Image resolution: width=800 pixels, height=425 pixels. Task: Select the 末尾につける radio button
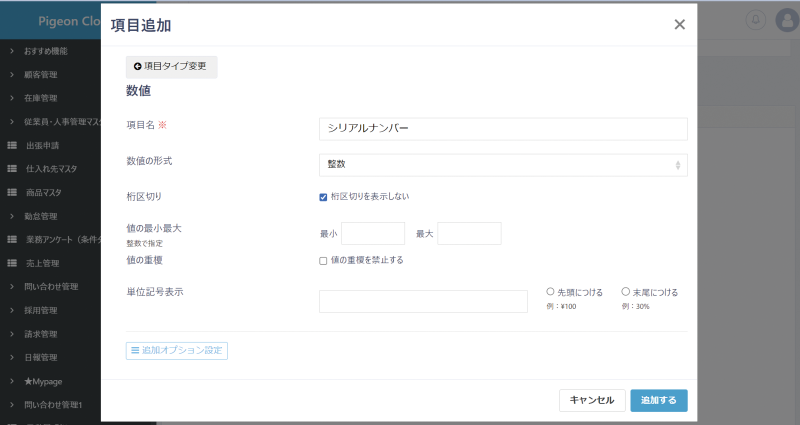pos(626,292)
